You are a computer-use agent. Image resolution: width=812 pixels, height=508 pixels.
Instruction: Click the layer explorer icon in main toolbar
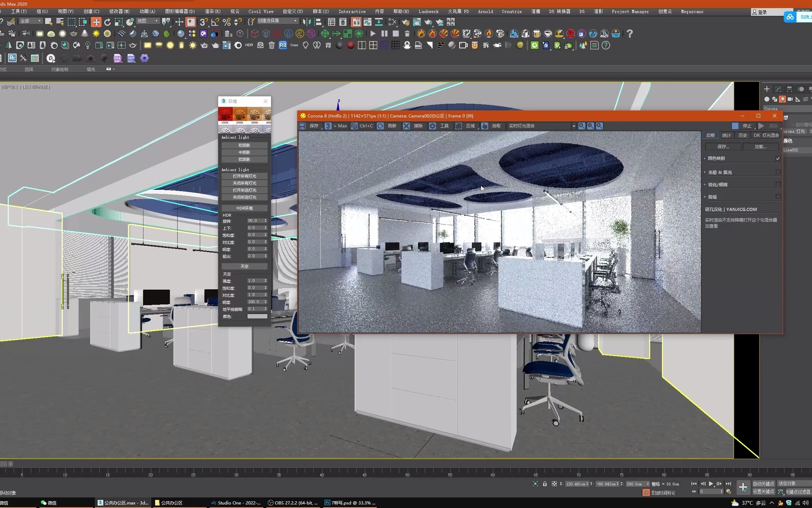(x=343, y=22)
